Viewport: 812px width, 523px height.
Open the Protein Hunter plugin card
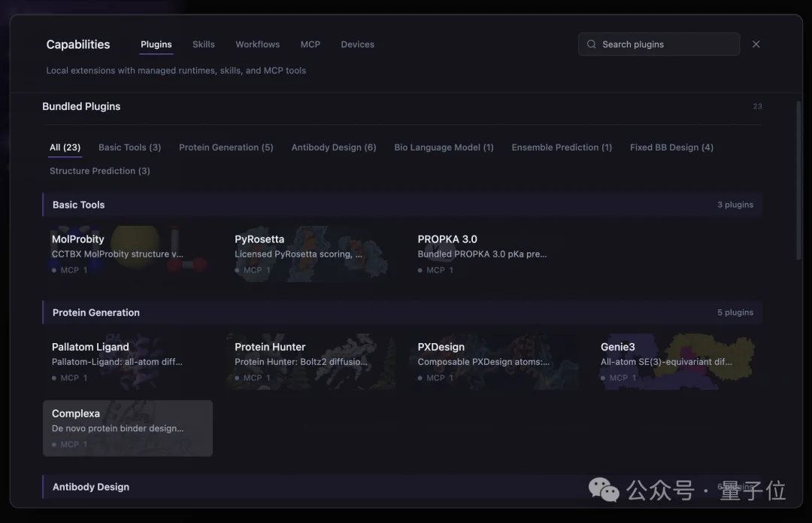pos(311,361)
